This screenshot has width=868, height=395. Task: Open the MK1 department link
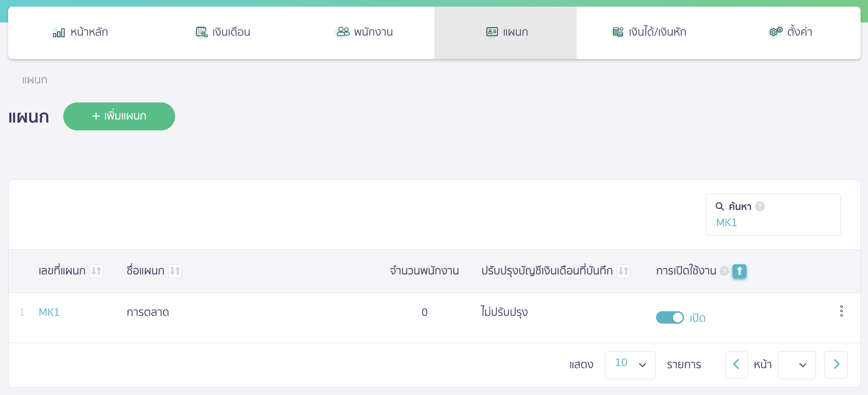pos(49,312)
